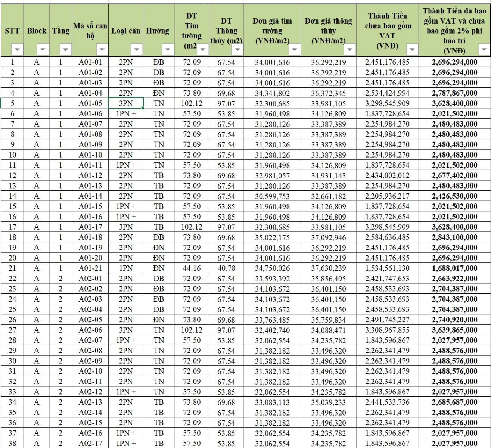
Task: Select amount 2,534,424,994 for A01-04
Action: tap(387, 93)
